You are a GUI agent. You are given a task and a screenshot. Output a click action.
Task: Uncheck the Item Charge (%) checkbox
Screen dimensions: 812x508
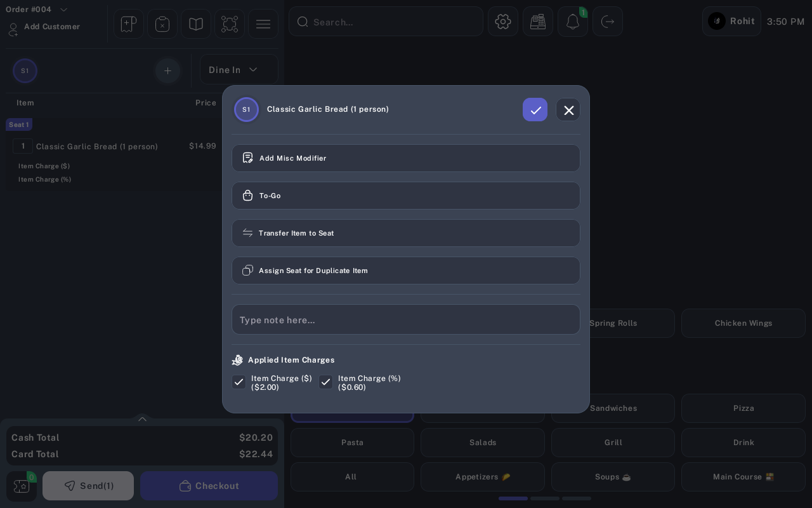pos(325,382)
